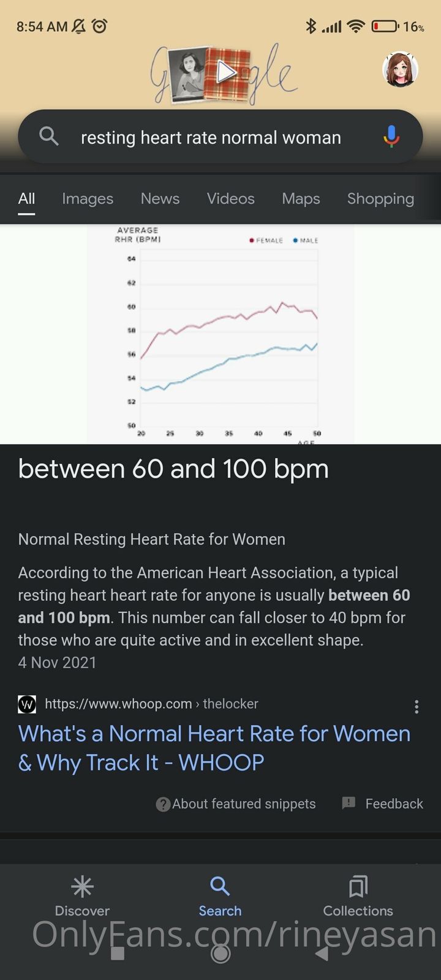Image resolution: width=441 pixels, height=980 pixels.
Task: Switch to the Shopping results tab
Action: (380, 198)
